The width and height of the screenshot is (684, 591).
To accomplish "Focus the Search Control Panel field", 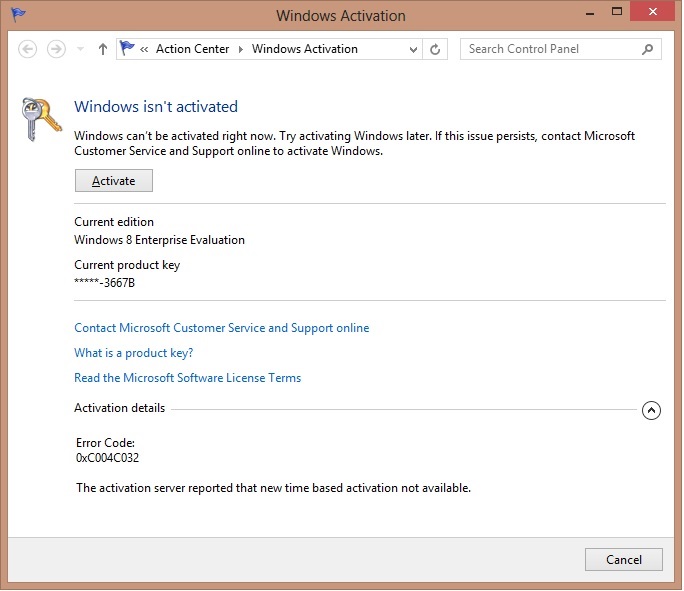I will [x=550, y=49].
